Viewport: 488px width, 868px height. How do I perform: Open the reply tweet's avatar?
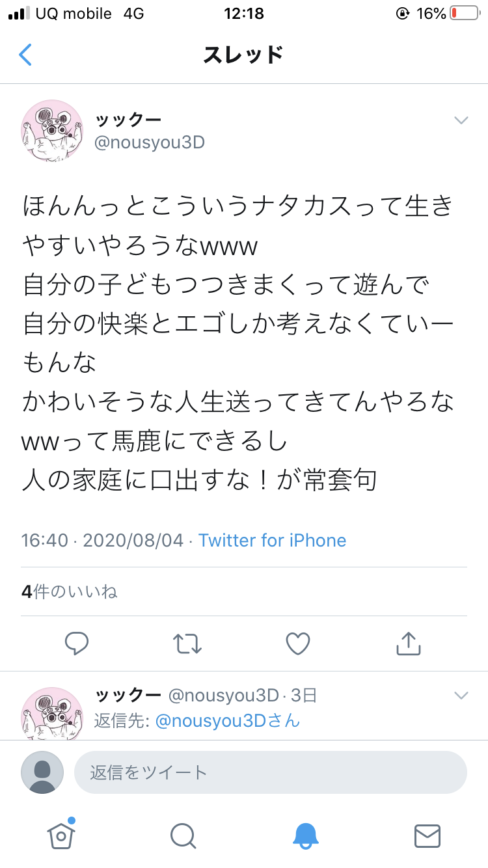point(52,713)
